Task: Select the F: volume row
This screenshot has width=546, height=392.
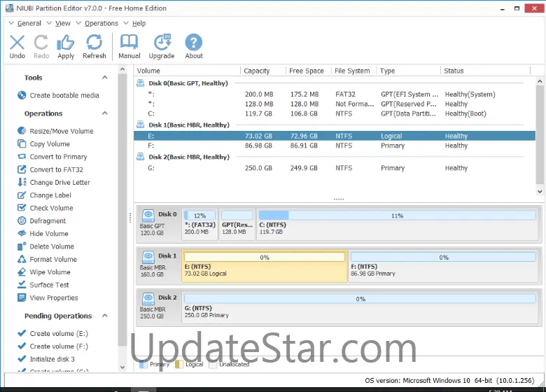Action: pyautogui.click(x=335, y=146)
